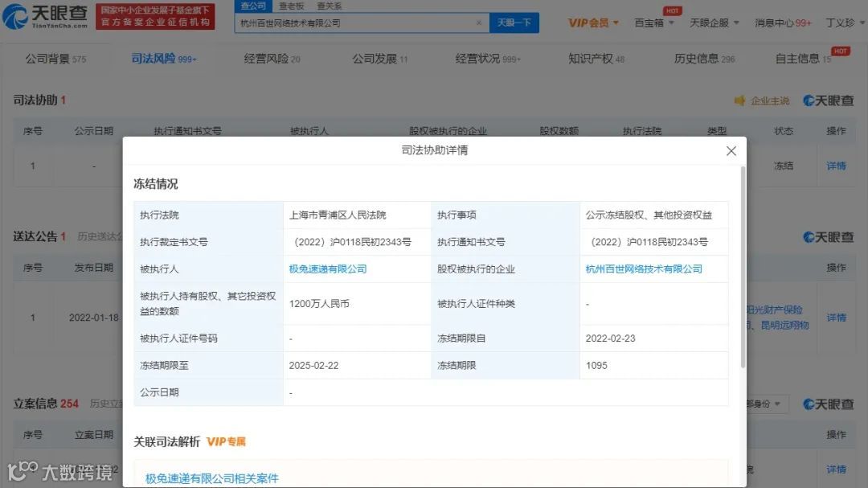The image size is (868, 488).
Task: Clear the search box with the X icon
Action: click(479, 23)
